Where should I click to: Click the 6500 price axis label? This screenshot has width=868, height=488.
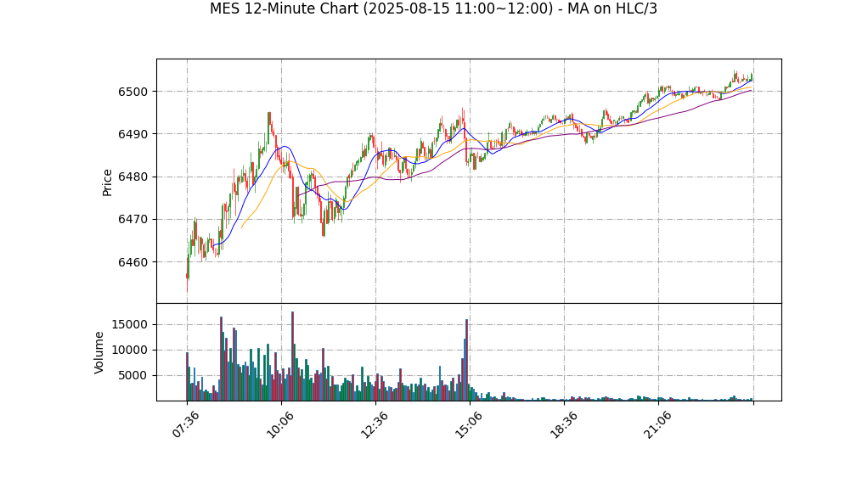coord(133,92)
